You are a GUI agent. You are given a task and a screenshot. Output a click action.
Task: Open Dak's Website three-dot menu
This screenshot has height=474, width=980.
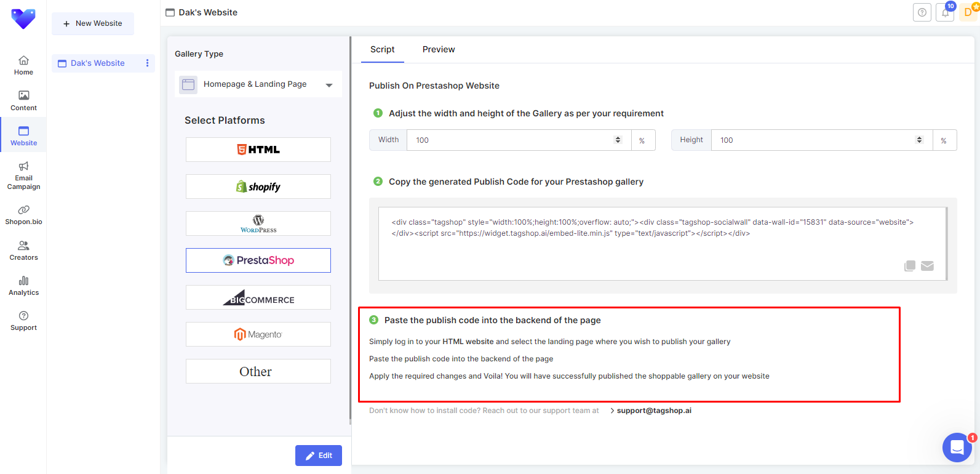[147, 63]
